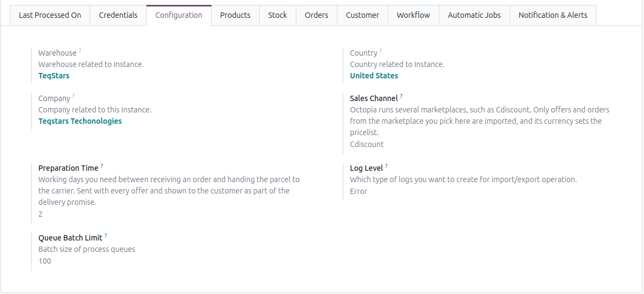The height and width of the screenshot is (294, 644).
Task: Open the TeqStars warehouse link
Action: [x=54, y=76]
